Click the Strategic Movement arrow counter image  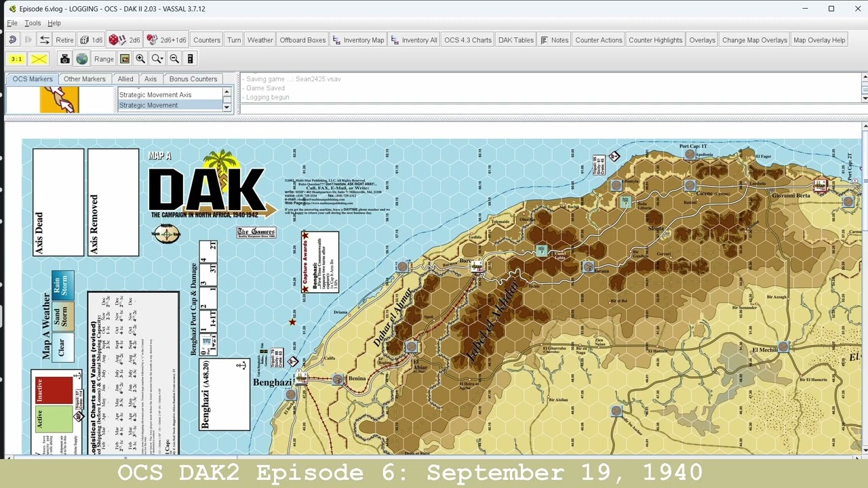tap(60, 100)
